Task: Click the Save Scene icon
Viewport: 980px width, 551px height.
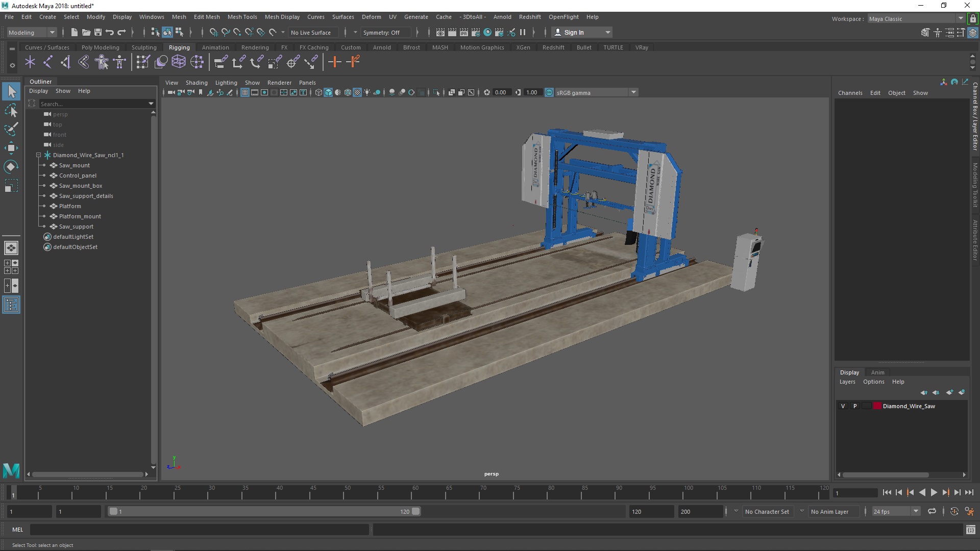Action: click(98, 32)
